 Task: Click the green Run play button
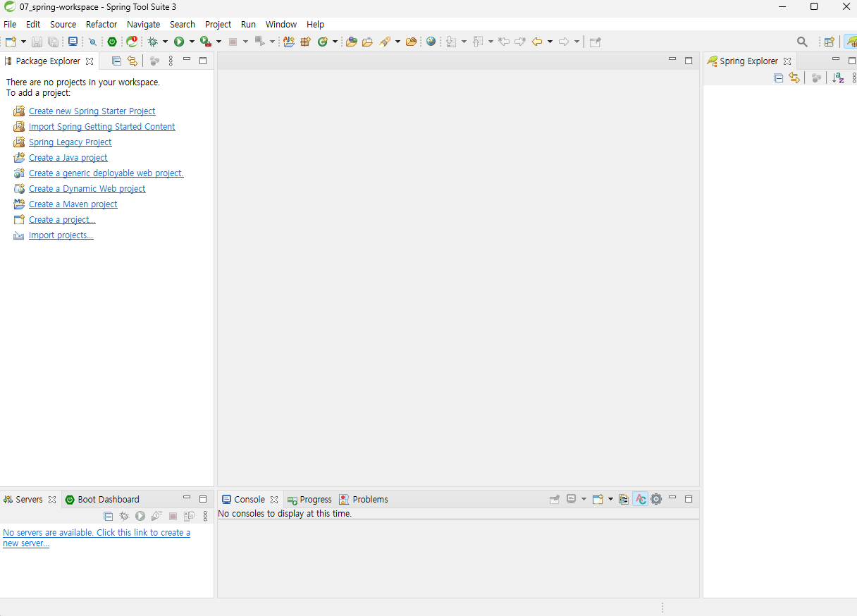[x=179, y=42]
